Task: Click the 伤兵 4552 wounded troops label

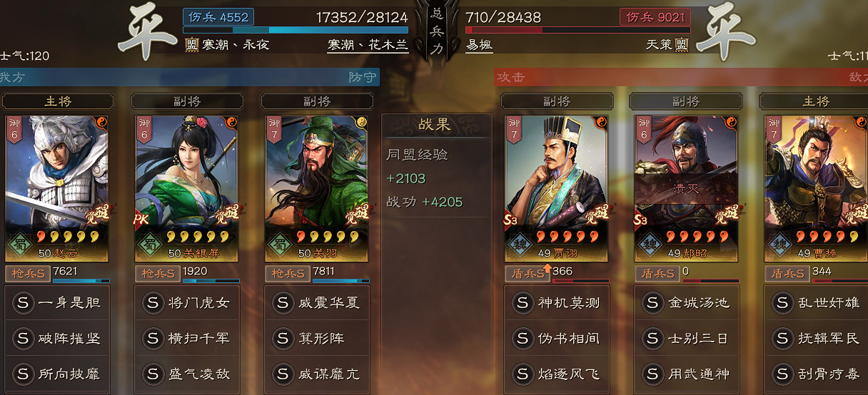Action: pos(218,17)
